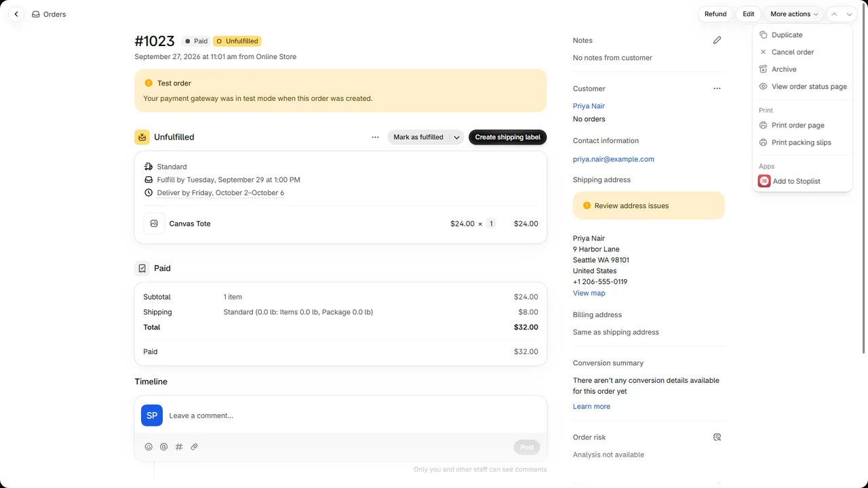Click the mention @ icon in the comment toolbar
Image resolution: width=868 pixels, height=488 pixels.
pyautogui.click(x=163, y=447)
